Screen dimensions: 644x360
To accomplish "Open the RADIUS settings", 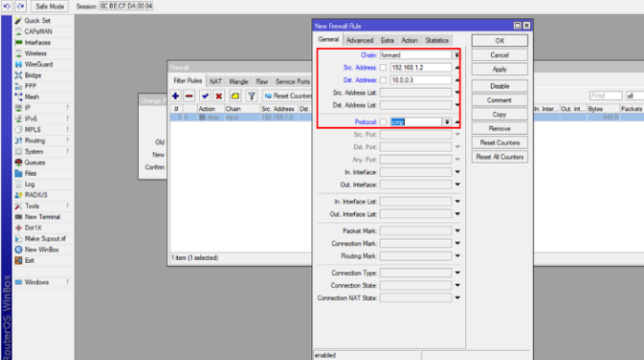I will coord(36,195).
